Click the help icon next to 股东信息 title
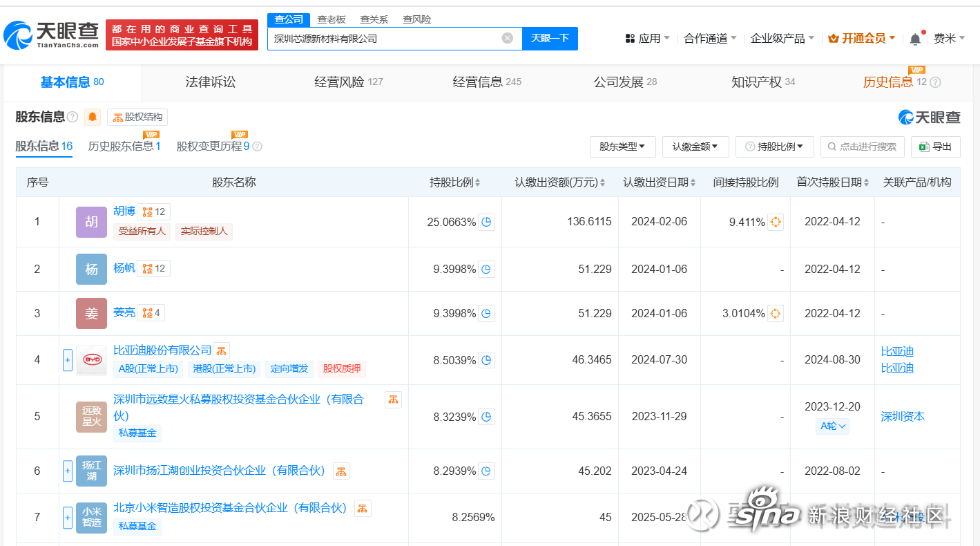This screenshot has width=980, height=546. pos(73,117)
